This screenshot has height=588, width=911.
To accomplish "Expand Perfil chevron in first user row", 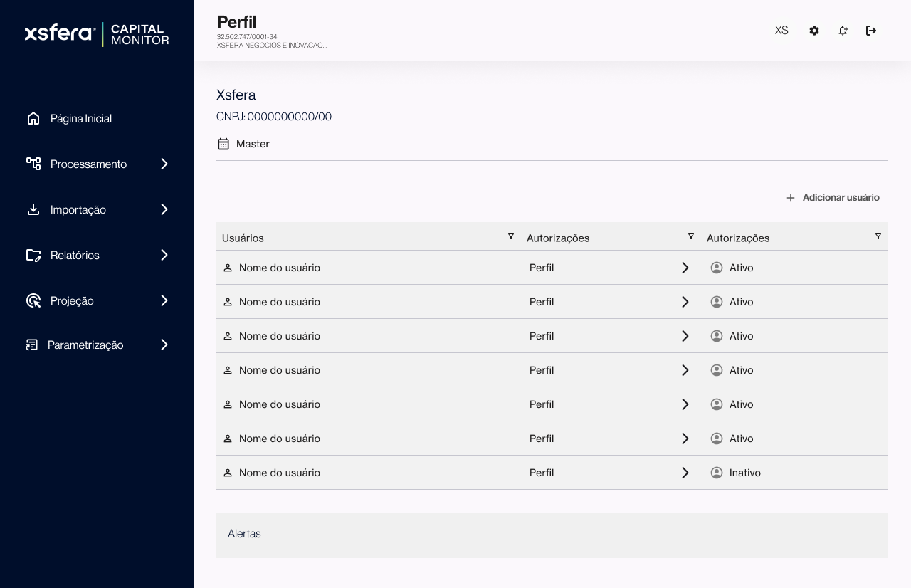I will 685,268.
